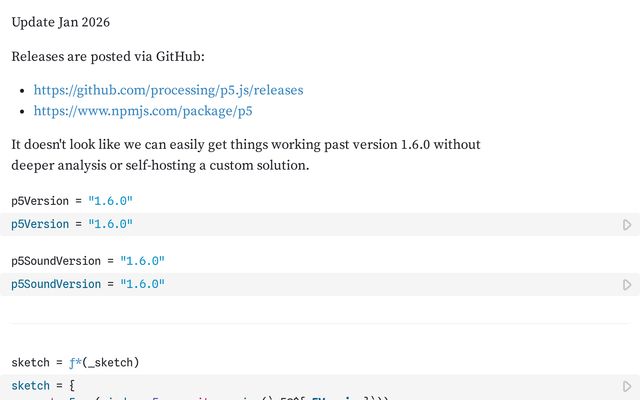640x400 pixels.
Task: Run the p5SoundVersion code cell
Action: coord(627,285)
